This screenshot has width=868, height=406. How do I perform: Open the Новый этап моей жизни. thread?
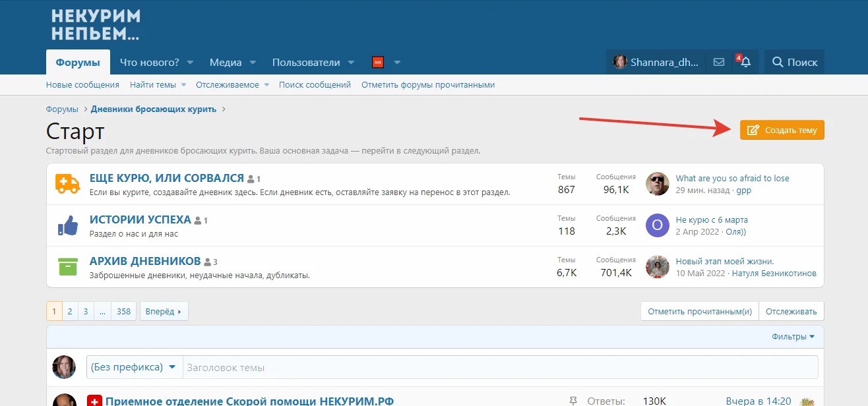click(725, 262)
